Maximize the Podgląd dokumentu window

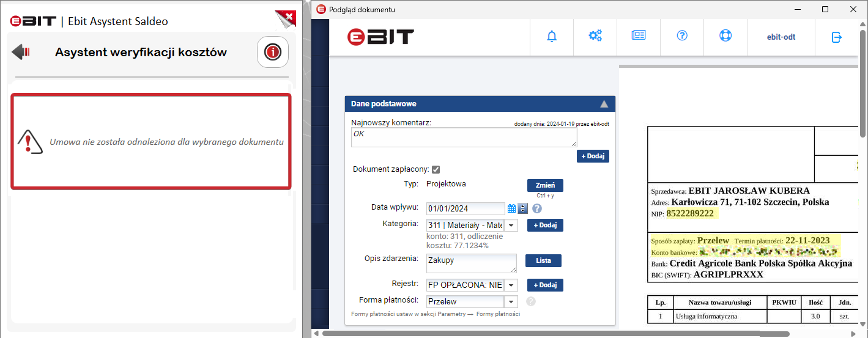point(825,9)
